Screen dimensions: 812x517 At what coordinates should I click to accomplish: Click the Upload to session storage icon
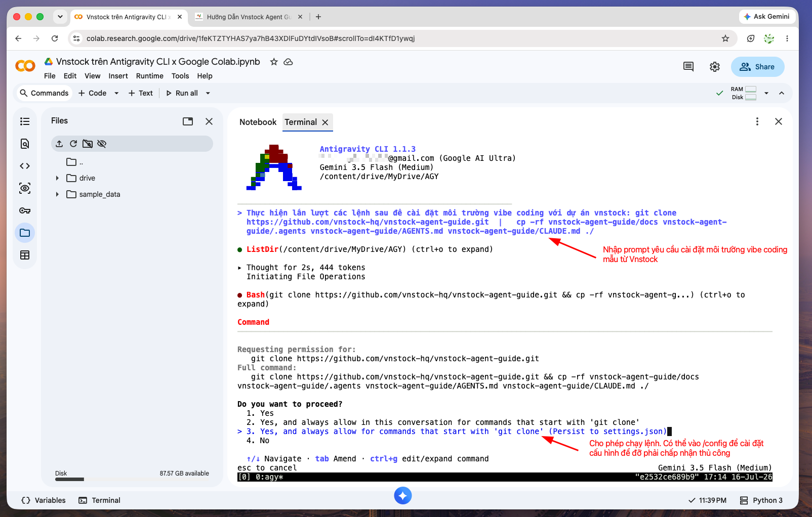(59, 144)
